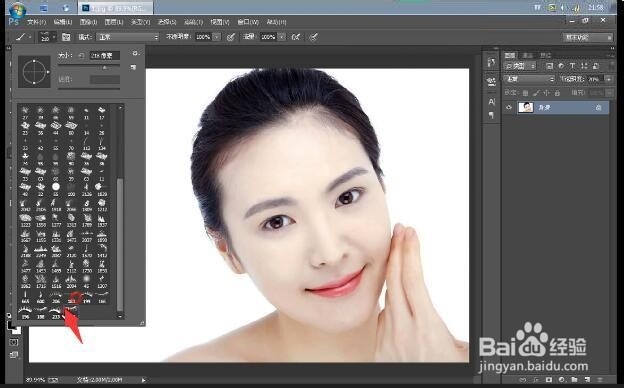The image size is (624, 388).
Task: Open the Image menu
Action: [88, 22]
